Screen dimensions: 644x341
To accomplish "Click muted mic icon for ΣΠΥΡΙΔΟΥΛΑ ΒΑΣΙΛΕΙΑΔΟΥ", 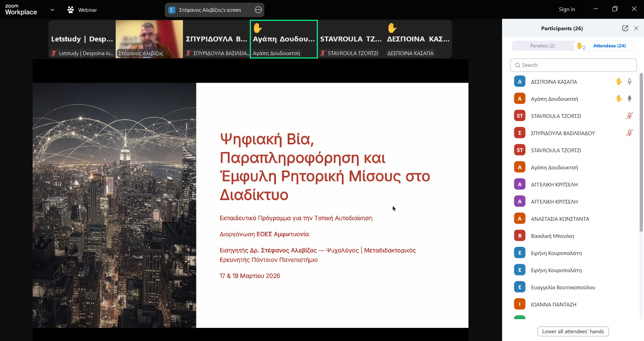I will (x=629, y=133).
